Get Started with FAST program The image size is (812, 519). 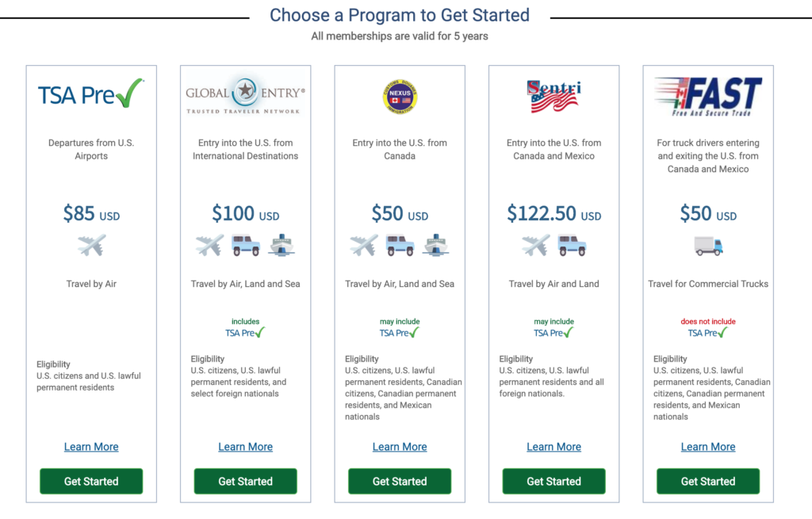coord(708,481)
